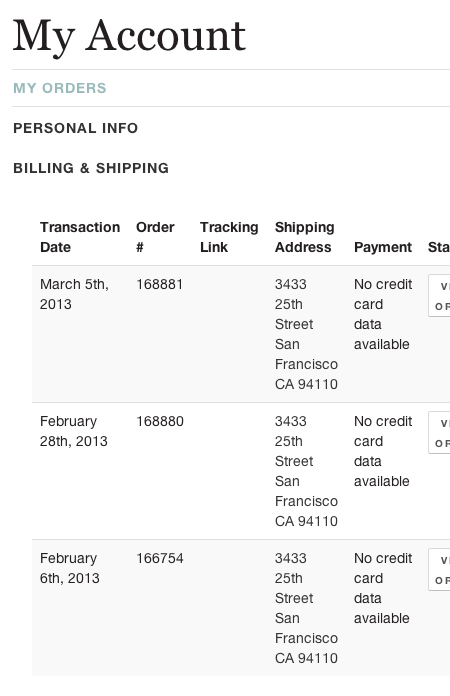Click the My Account heading
The width and height of the screenshot is (450, 696).
[x=129, y=36]
